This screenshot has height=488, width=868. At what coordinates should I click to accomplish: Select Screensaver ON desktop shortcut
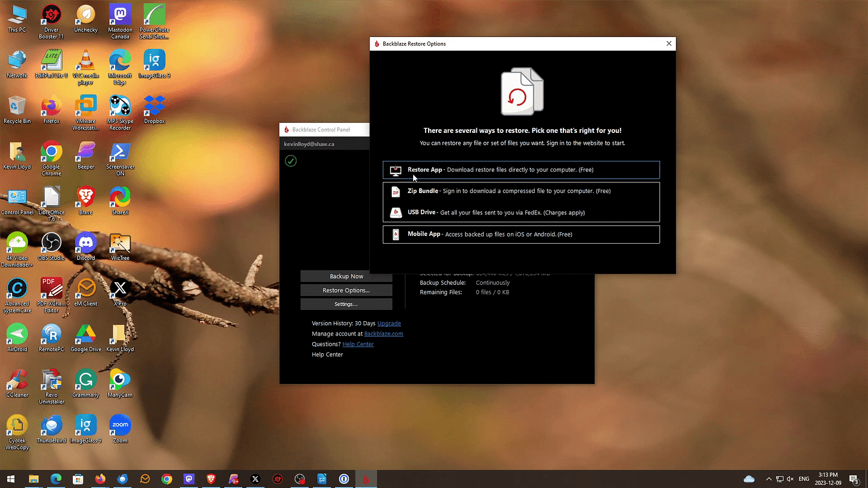(120, 159)
